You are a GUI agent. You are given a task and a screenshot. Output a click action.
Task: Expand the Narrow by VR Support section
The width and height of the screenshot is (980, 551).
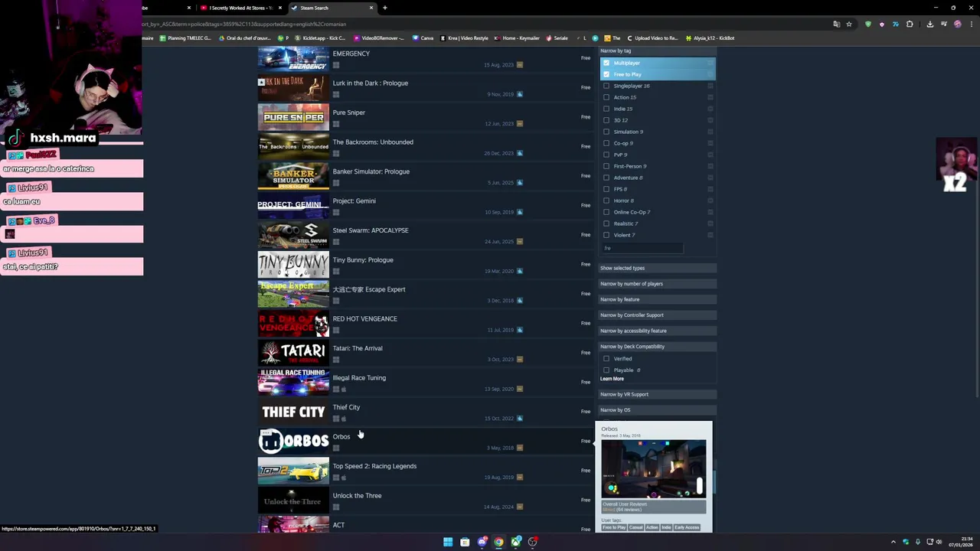(x=657, y=394)
